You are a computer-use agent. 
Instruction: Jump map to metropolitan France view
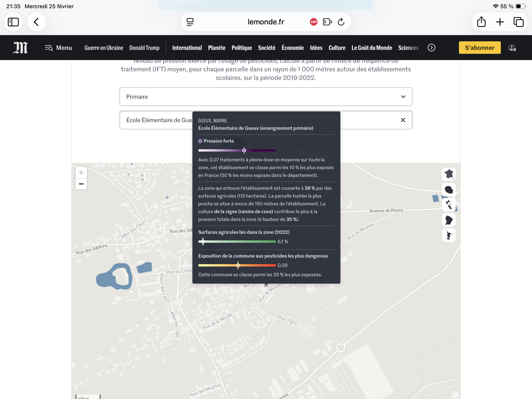coord(449,174)
